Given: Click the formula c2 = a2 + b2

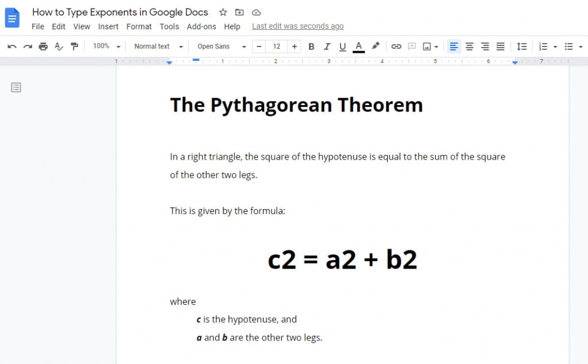Looking at the screenshot, I should [342, 260].
